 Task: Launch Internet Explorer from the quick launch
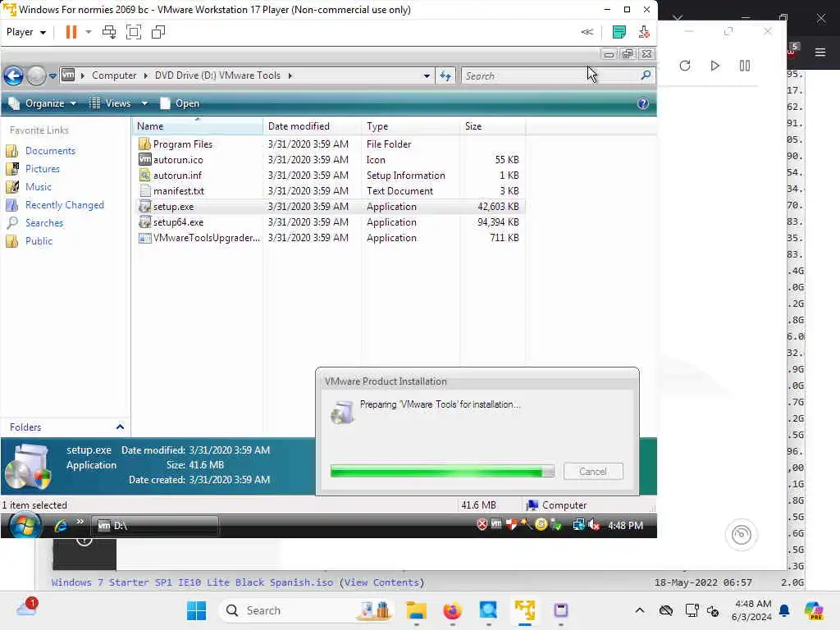tap(61, 526)
